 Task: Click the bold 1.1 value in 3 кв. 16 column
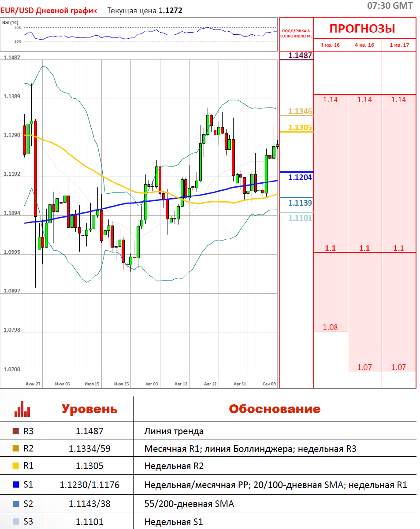(x=330, y=248)
